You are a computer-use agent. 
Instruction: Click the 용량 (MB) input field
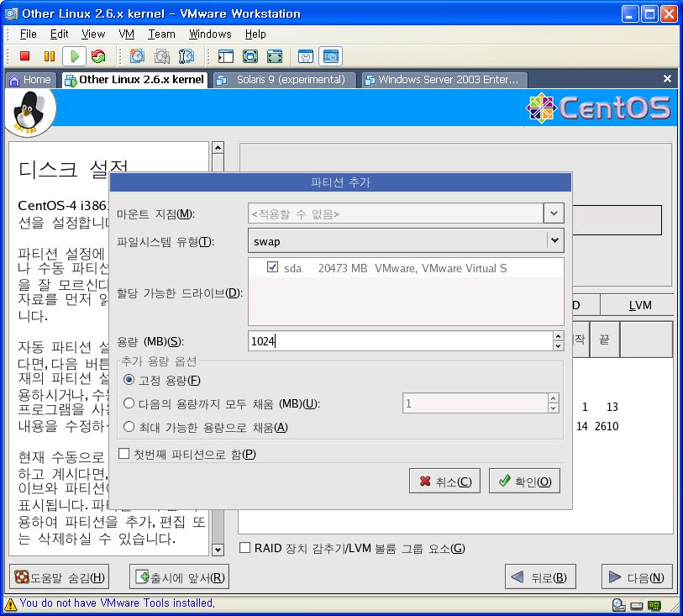tap(399, 341)
